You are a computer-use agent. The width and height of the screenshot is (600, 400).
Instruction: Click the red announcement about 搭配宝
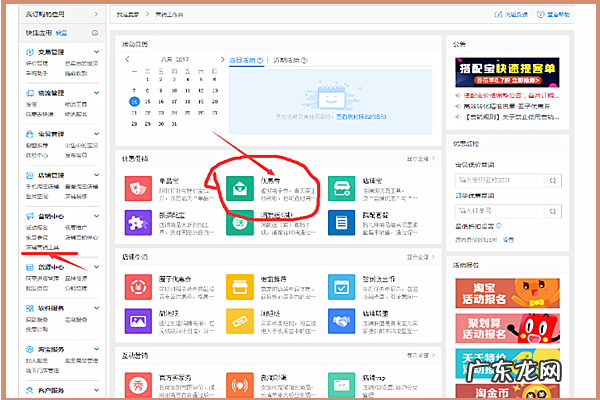(x=511, y=95)
